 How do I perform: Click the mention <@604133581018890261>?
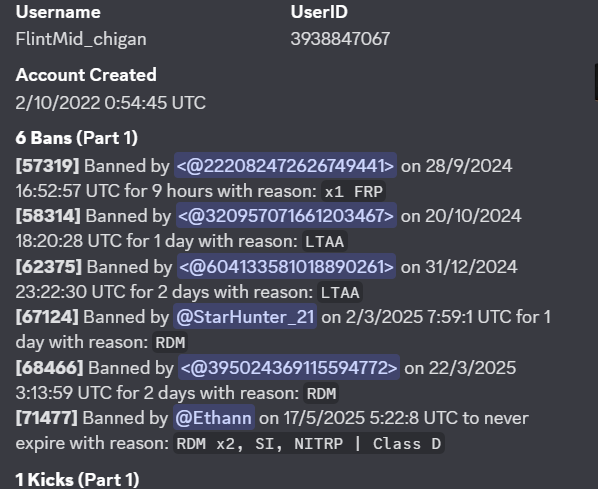pyautogui.click(x=286, y=266)
